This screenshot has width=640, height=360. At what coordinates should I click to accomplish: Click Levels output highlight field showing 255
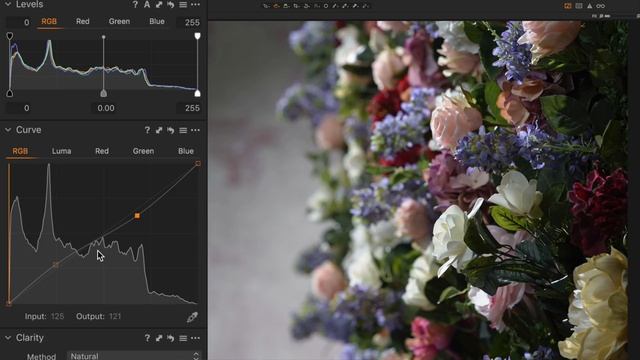[x=189, y=22]
